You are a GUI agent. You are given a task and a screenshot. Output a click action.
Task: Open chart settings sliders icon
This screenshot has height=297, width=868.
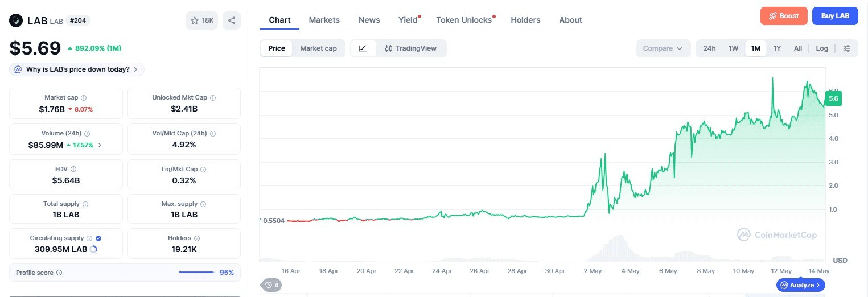[846, 48]
